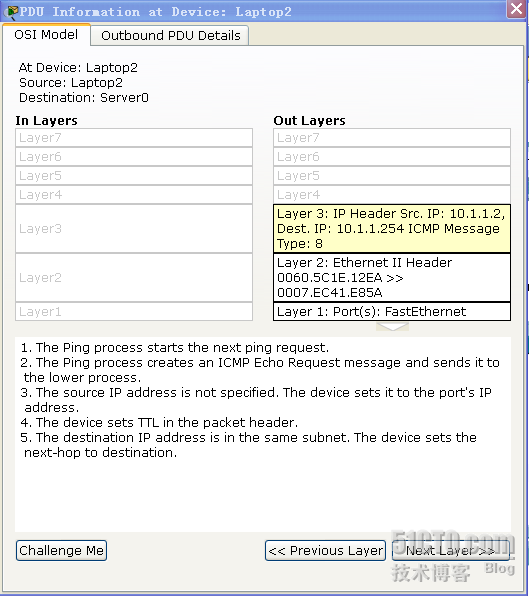
Task: Click Out Layers Layer6 box
Action: coord(392,157)
